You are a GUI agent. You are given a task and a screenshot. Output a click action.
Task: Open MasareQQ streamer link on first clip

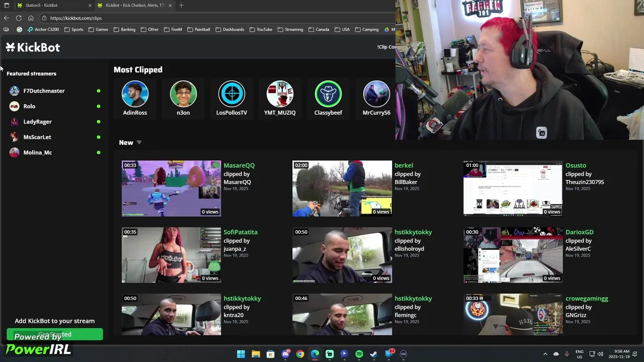click(x=239, y=165)
